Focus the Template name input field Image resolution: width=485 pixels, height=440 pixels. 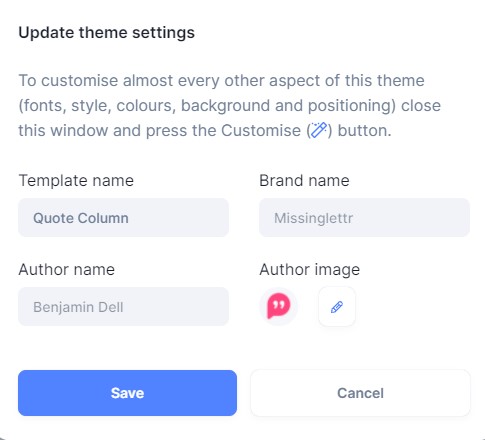coord(123,218)
